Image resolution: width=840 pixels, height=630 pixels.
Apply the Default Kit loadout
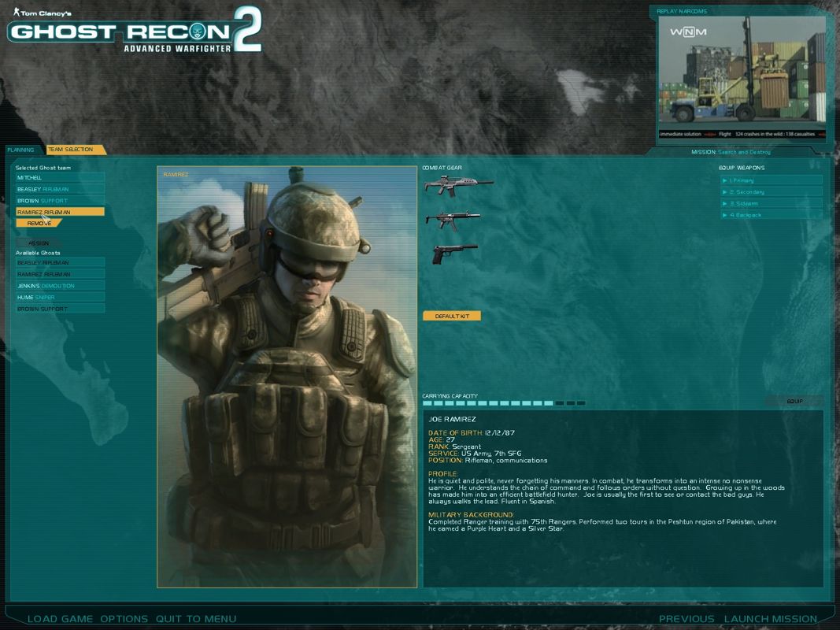[x=452, y=316]
